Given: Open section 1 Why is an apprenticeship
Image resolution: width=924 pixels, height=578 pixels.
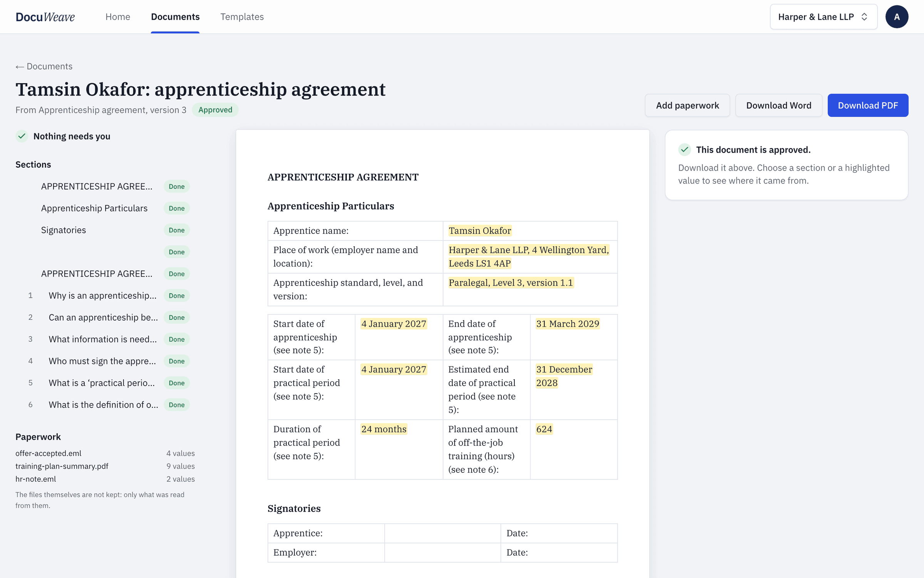Looking at the screenshot, I should (102, 296).
